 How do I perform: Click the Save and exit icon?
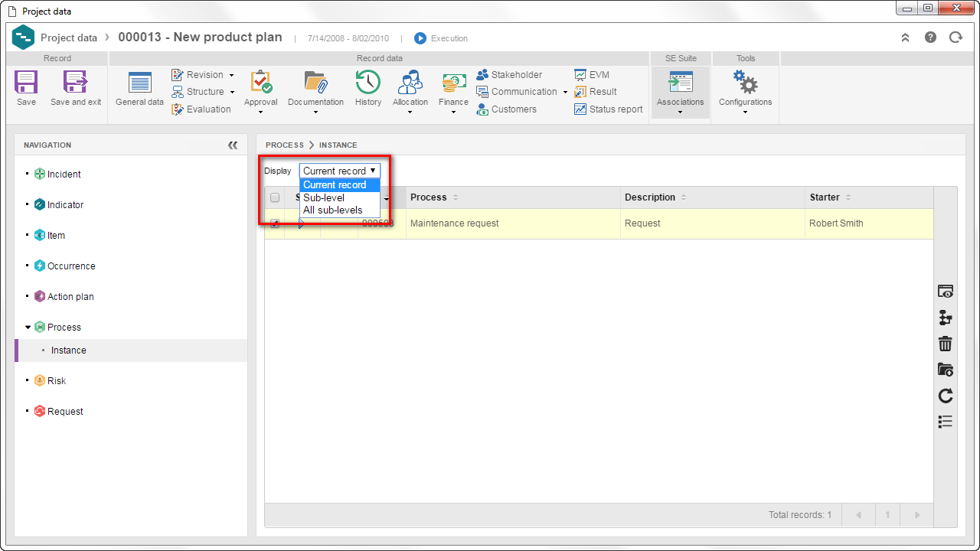(75, 83)
